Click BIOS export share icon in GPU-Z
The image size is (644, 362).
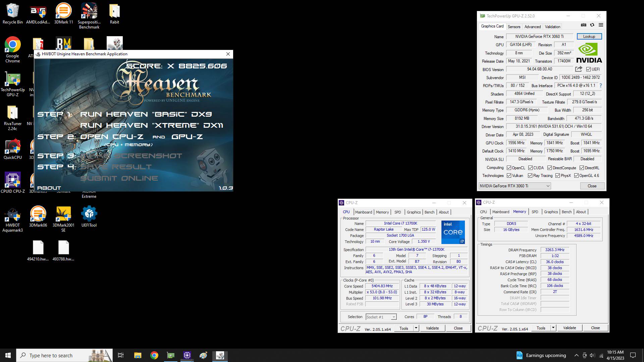579,69
